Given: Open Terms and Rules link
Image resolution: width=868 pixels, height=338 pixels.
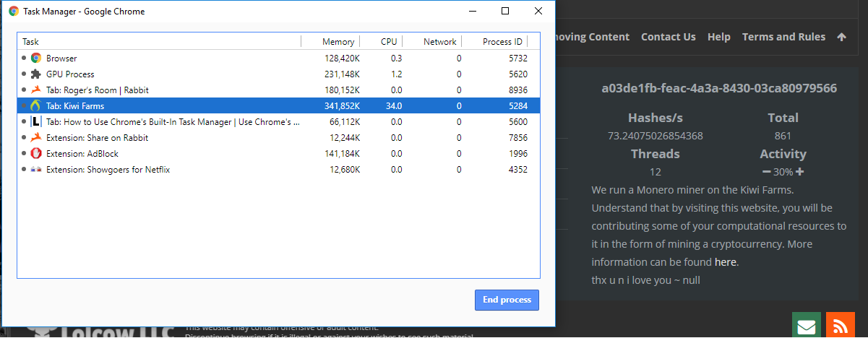Looking at the screenshot, I should [783, 37].
